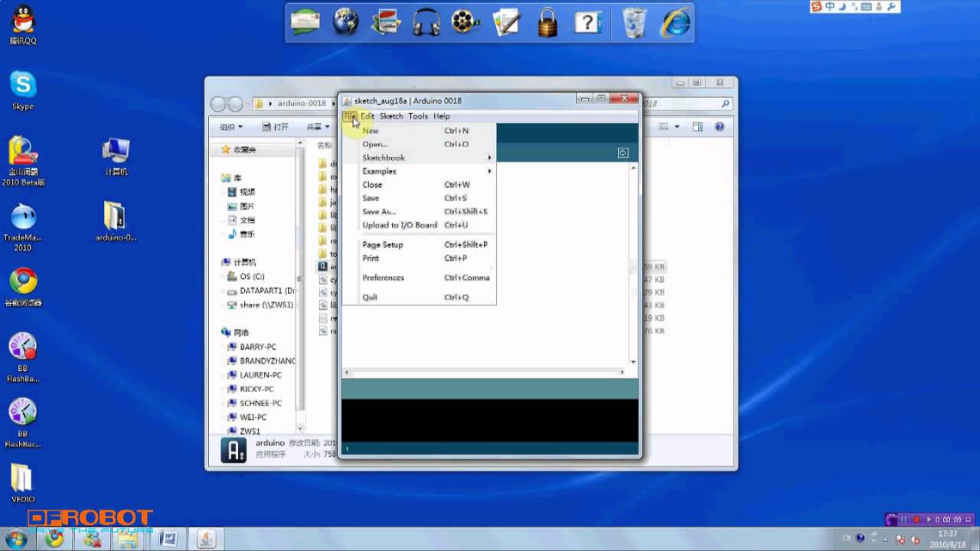Click the headphones icon in the top dock
The height and width of the screenshot is (551, 980).
click(x=426, y=22)
